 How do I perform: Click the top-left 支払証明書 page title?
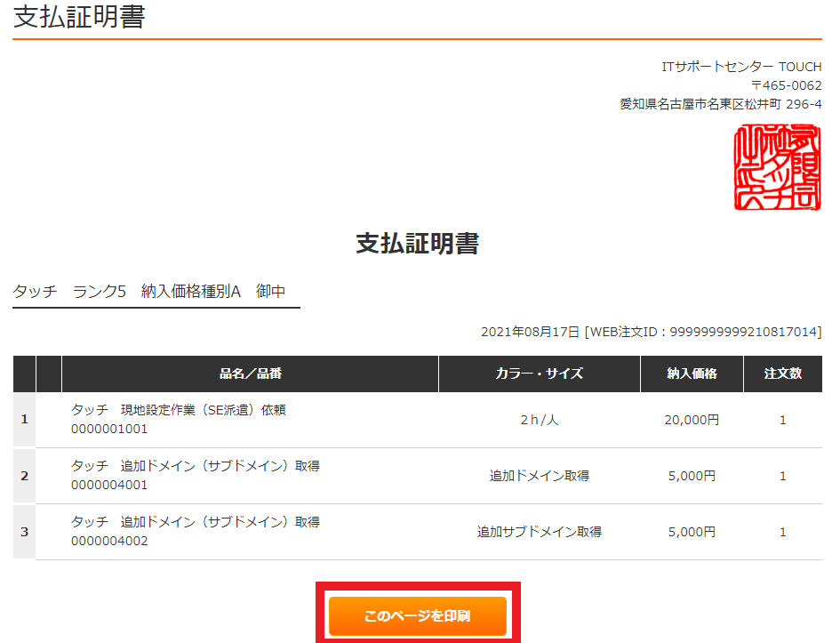point(79,17)
